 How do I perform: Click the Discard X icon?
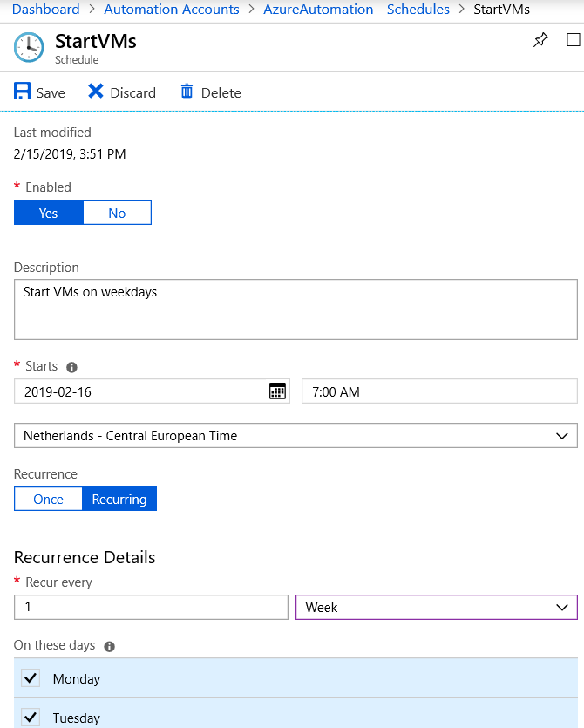(x=96, y=92)
